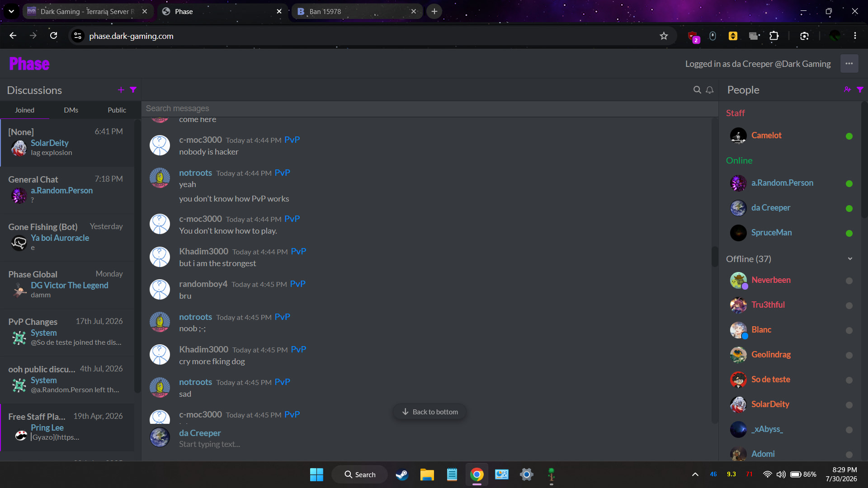Open the message search magnifier icon
Viewport: 868px width, 488px height.
click(697, 90)
